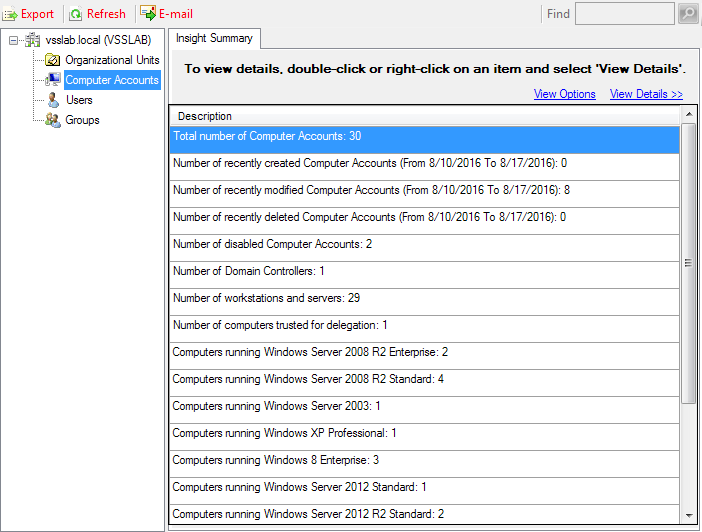Select 'Windows Server 2008 R2 Enterprise: 2' row

pos(424,356)
